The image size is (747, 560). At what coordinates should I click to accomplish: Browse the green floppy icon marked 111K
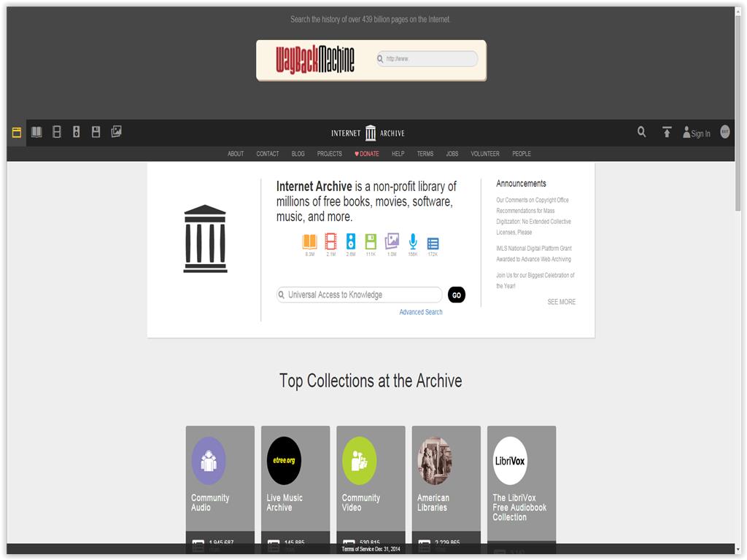[371, 245]
